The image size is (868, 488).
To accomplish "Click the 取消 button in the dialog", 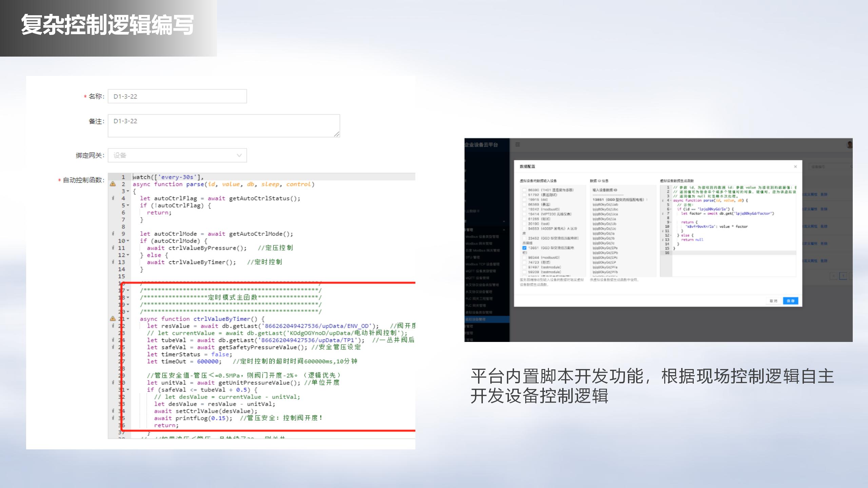I will pos(773,301).
